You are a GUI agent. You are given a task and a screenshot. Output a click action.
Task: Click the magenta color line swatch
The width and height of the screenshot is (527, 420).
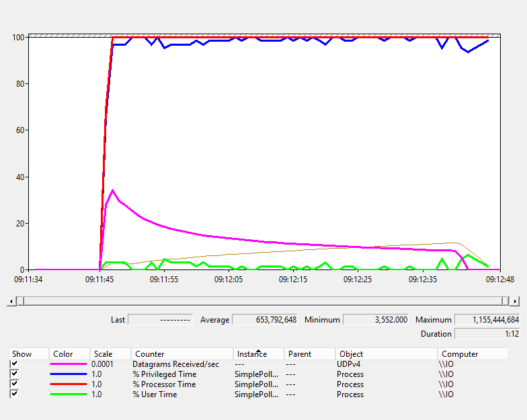[x=69, y=364]
